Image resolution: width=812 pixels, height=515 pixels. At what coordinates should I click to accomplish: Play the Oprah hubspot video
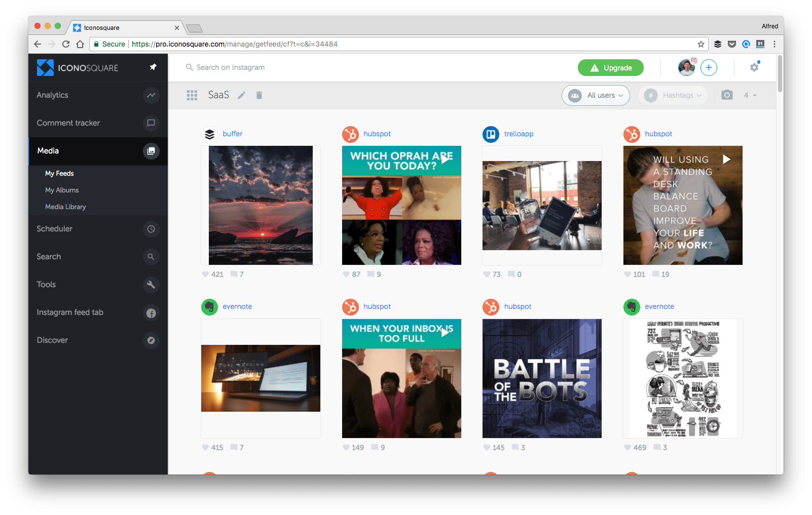tap(445, 160)
